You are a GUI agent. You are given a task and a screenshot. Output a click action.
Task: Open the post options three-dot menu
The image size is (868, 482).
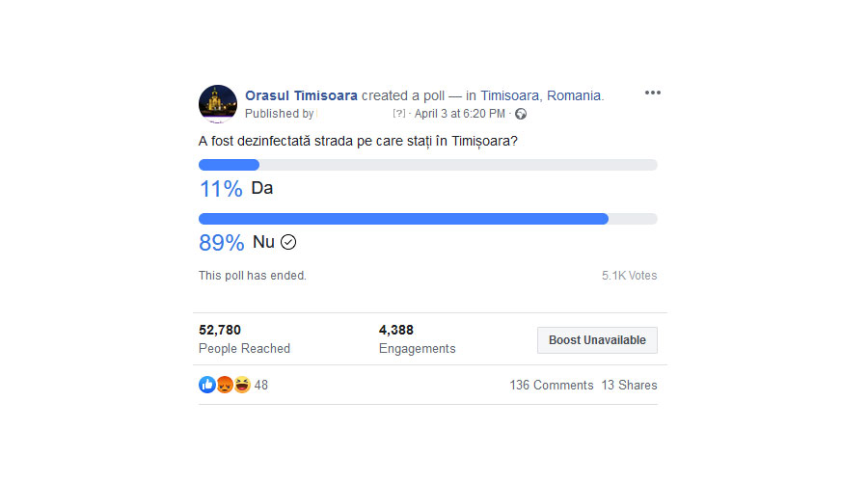tap(653, 94)
